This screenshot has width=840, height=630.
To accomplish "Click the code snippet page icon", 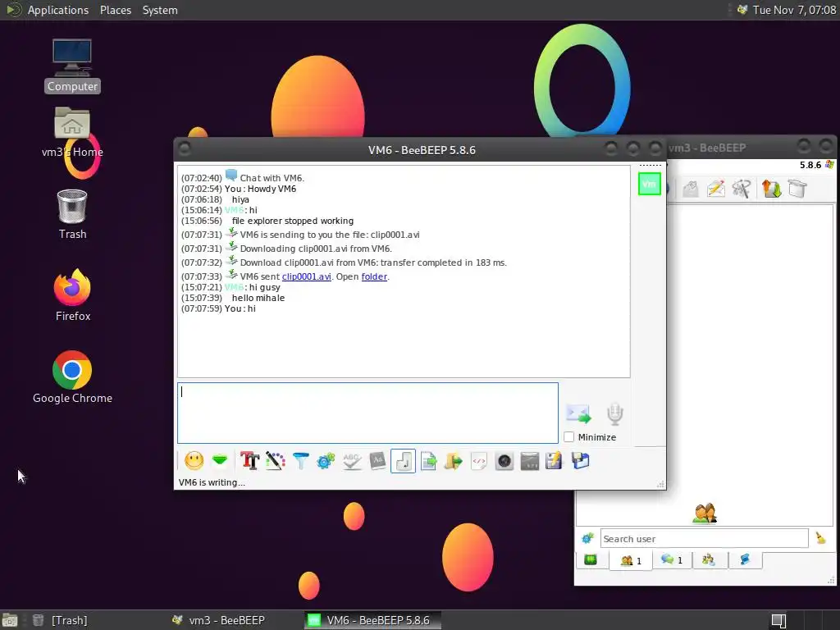I will [x=479, y=461].
